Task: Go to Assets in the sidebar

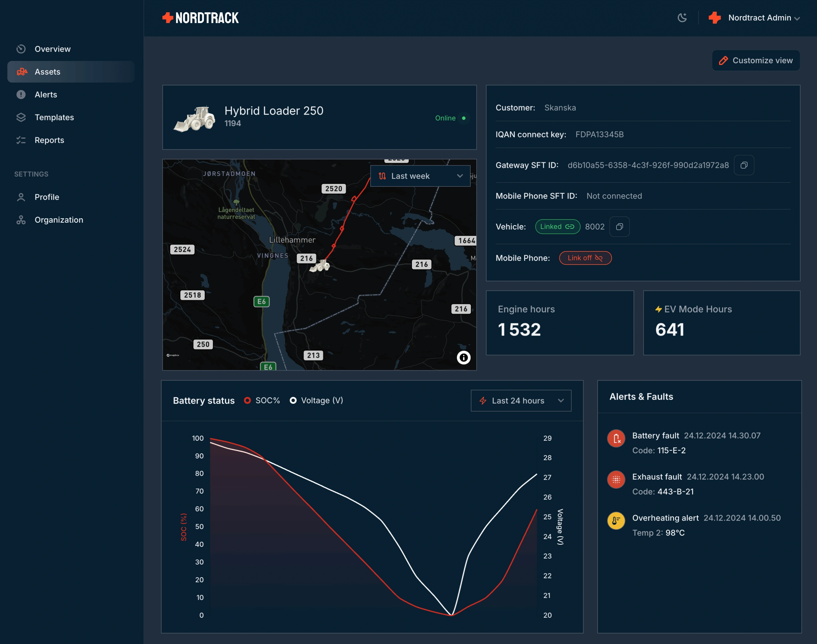Action: [71, 72]
